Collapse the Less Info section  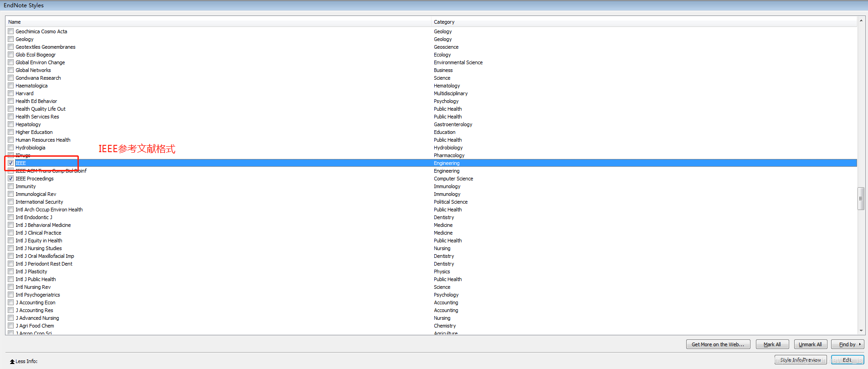coord(24,361)
